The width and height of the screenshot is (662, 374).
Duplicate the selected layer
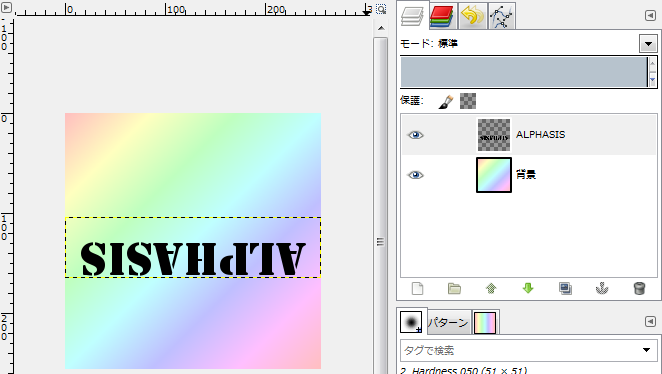click(565, 289)
